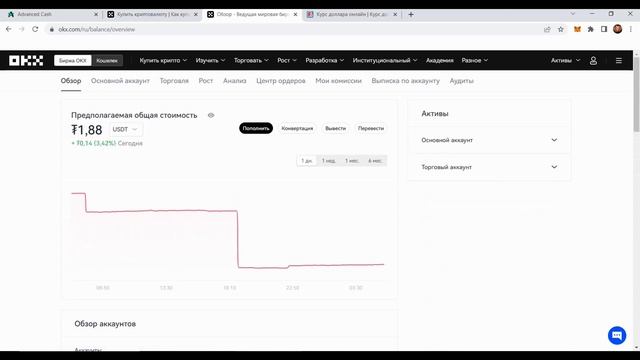Switch to Кошелек mode
This screenshot has width=640, height=360.
107,60
